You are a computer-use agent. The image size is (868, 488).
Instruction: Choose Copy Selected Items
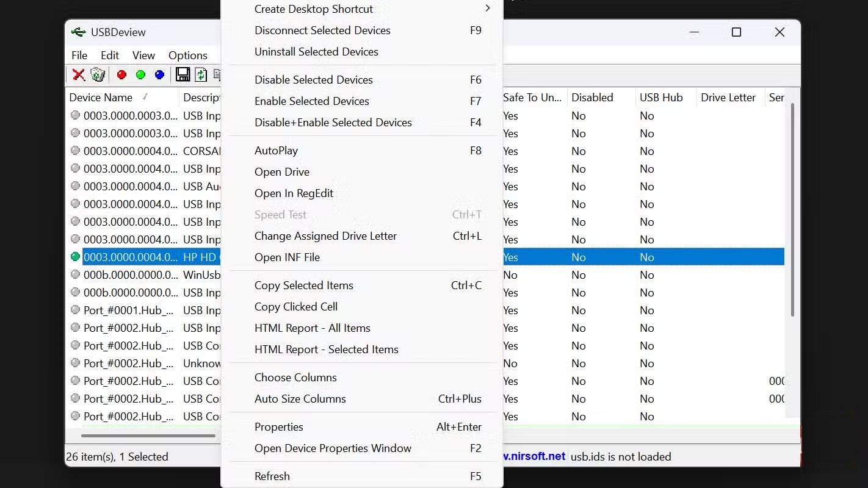(x=362, y=285)
